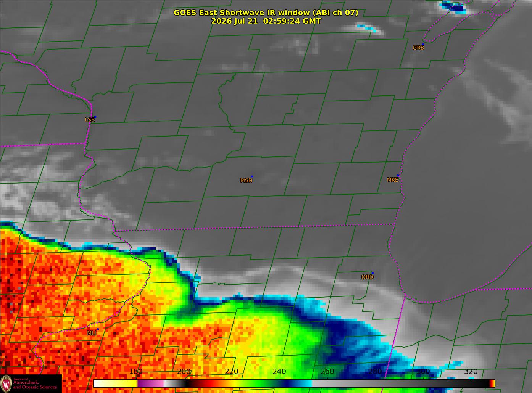Click the 220 mark on temperature scale
532x393 pixels.
pos(232,372)
